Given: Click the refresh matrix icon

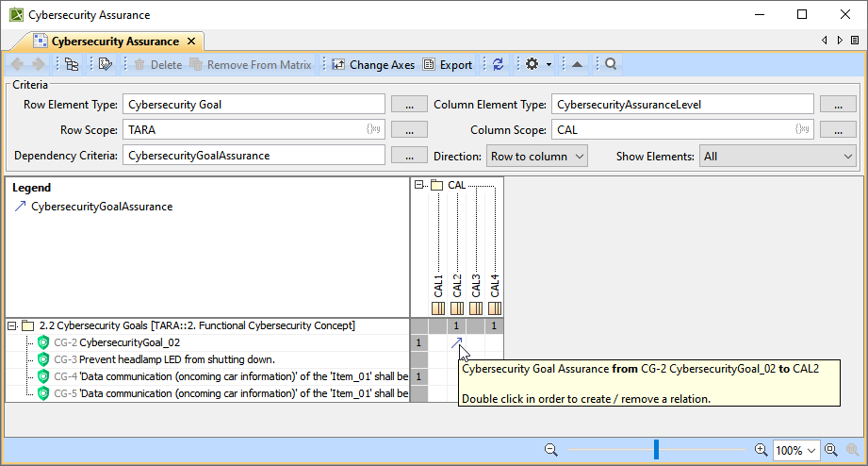Looking at the screenshot, I should click(x=498, y=65).
